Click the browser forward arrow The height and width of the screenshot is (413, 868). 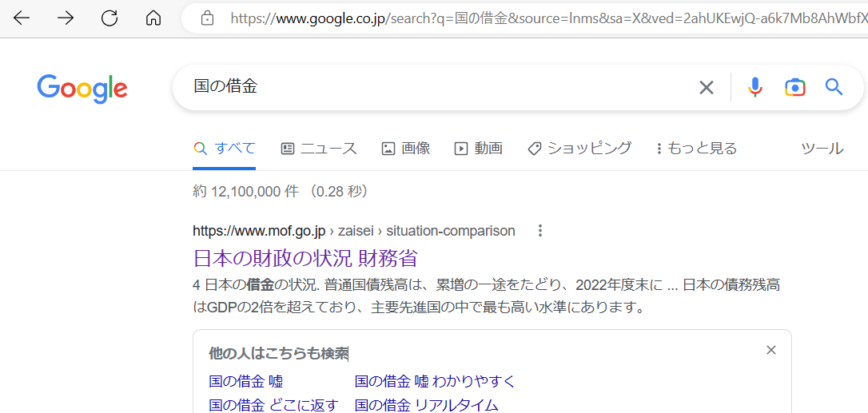pos(66,18)
